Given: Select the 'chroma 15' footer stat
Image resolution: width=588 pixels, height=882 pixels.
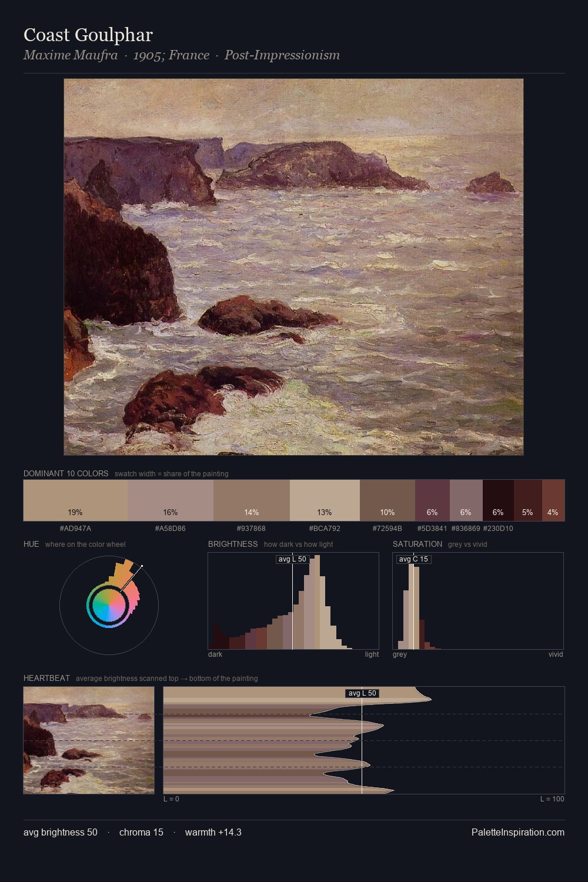Looking at the screenshot, I should click(x=141, y=832).
